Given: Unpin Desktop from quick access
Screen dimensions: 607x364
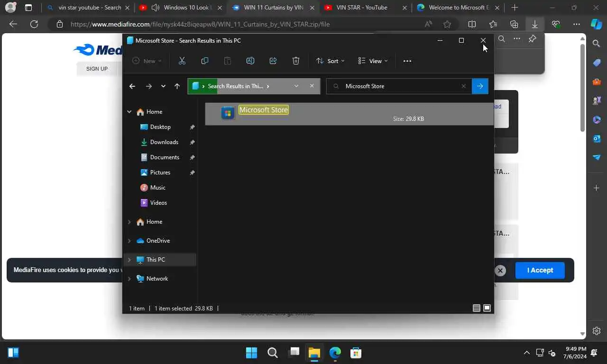Looking at the screenshot, I should [192, 127].
